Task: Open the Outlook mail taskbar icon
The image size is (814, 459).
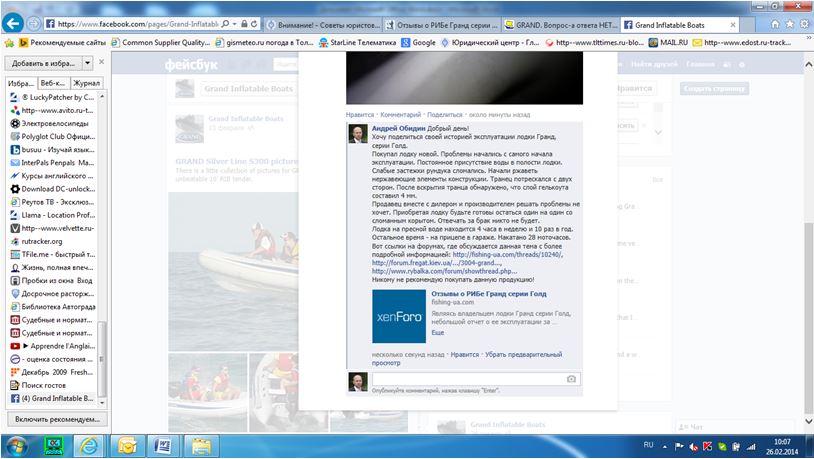Action: (127, 446)
